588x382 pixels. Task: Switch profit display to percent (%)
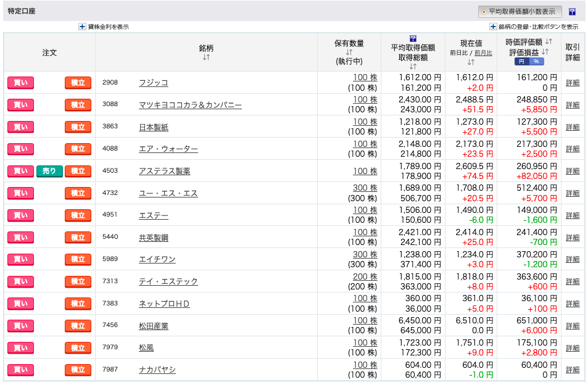click(x=536, y=62)
